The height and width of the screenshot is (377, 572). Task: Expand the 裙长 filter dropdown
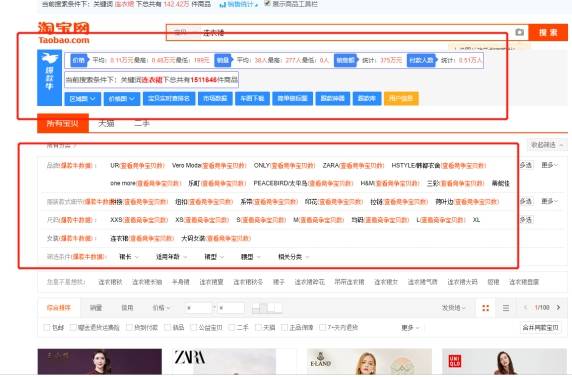128,257
